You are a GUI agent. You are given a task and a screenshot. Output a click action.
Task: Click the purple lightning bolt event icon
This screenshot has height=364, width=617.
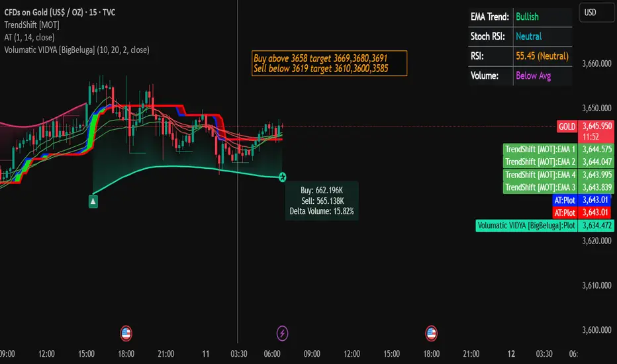(x=282, y=334)
